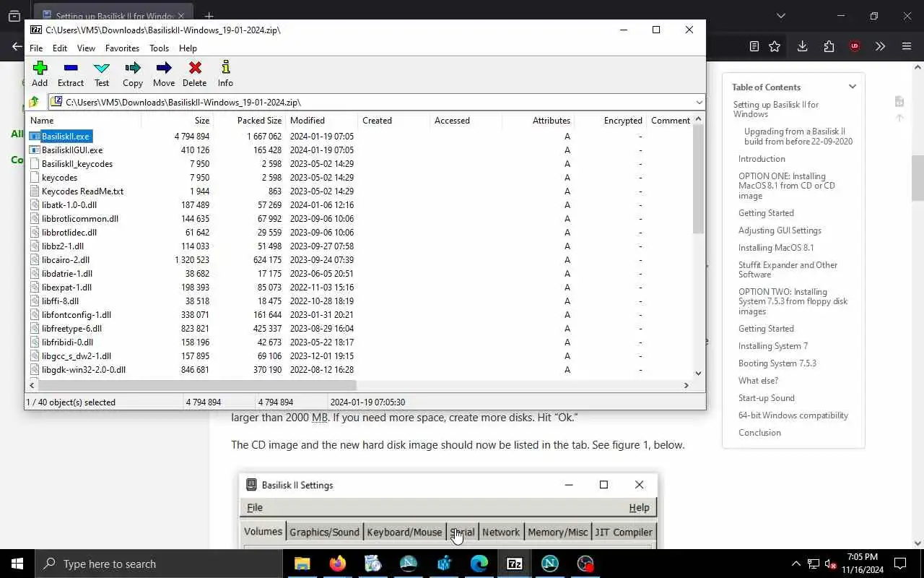Sort file list by Packed Size column

tap(250, 121)
